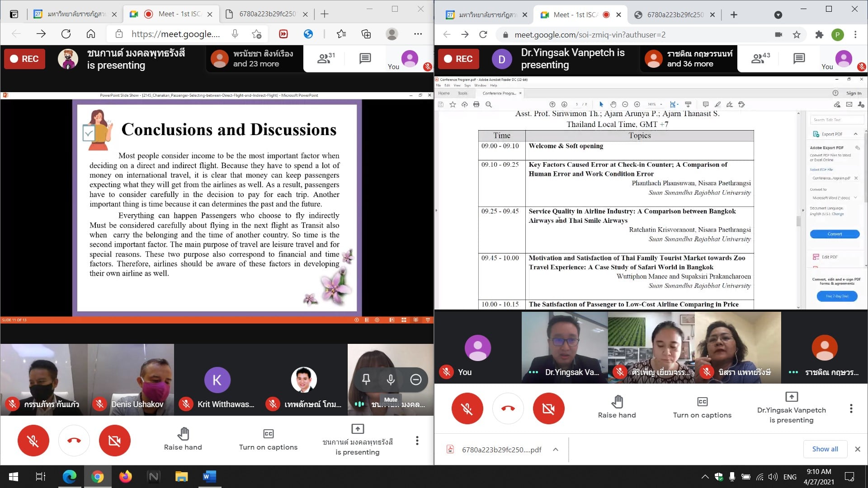Pin the presenter's video tile
The width and height of the screenshot is (868, 488).
(366, 380)
